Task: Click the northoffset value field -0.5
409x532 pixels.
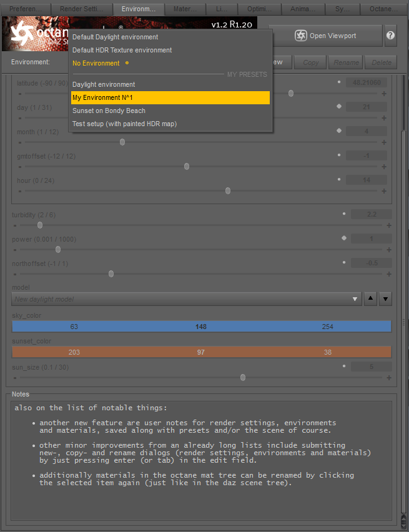Action: pyautogui.click(x=372, y=263)
